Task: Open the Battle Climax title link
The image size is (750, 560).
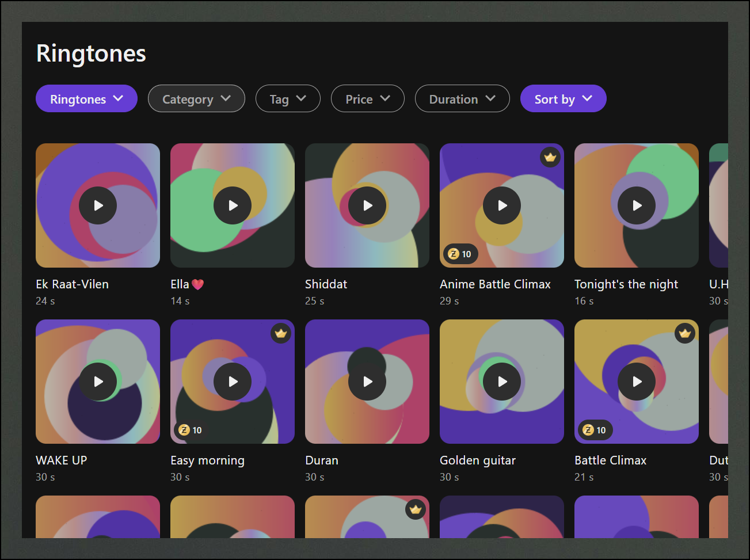Action: (611, 460)
